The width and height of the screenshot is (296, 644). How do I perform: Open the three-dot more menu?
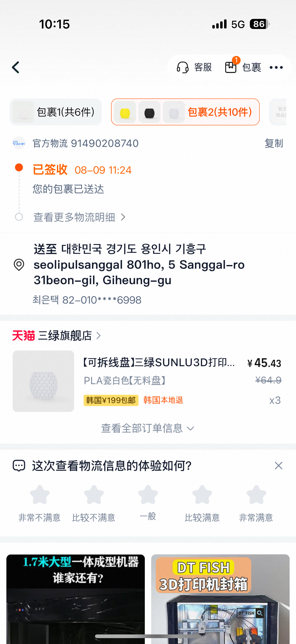coord(276,67)
